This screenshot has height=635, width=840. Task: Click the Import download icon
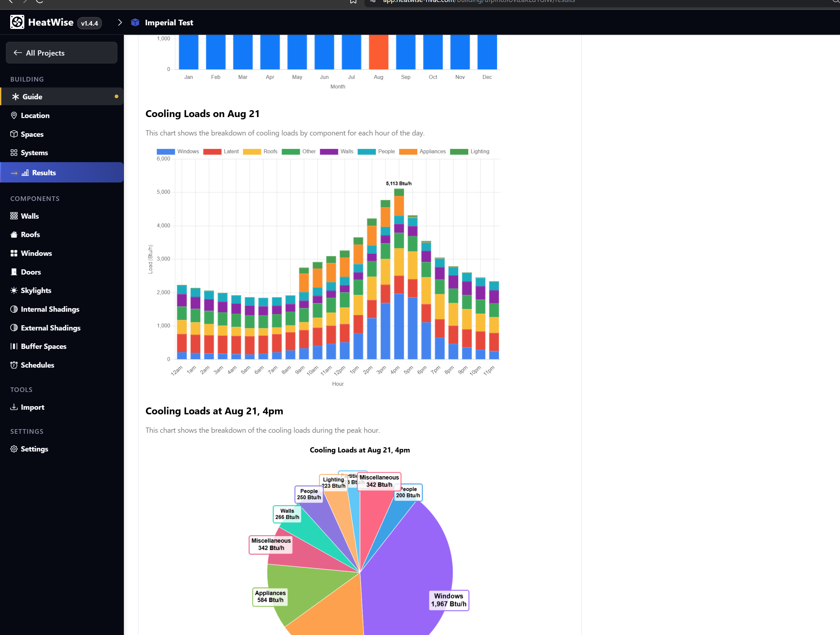tap(14, 407)
